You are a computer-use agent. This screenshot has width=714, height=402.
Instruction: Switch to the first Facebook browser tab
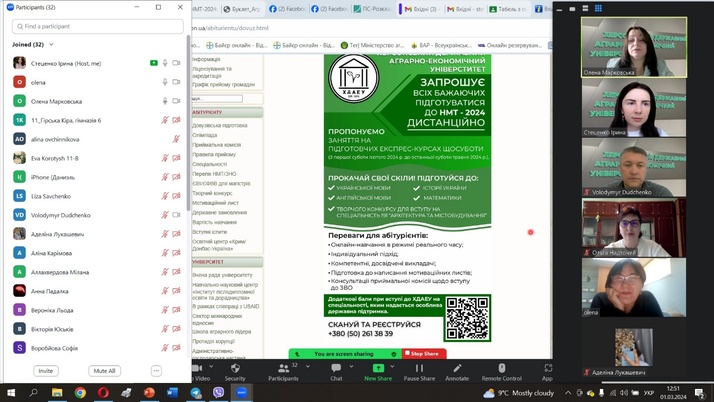tap(286, 9)
